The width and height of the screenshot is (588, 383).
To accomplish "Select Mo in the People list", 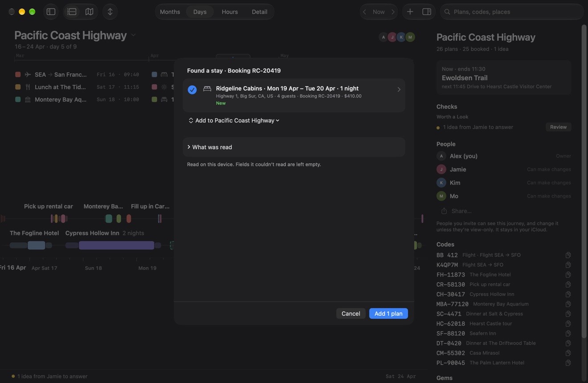I will click(x=504, y=196).
